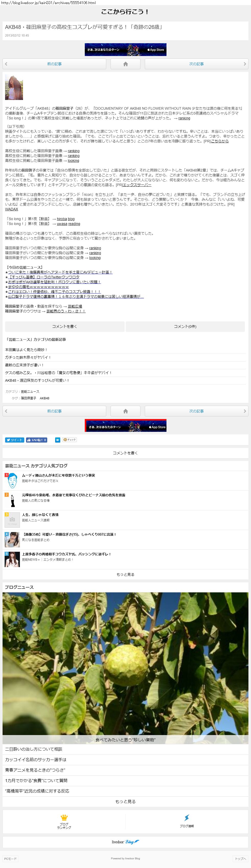Open blog title ここから行こう！
Viewport: 251px width, 868px height.
126,12
